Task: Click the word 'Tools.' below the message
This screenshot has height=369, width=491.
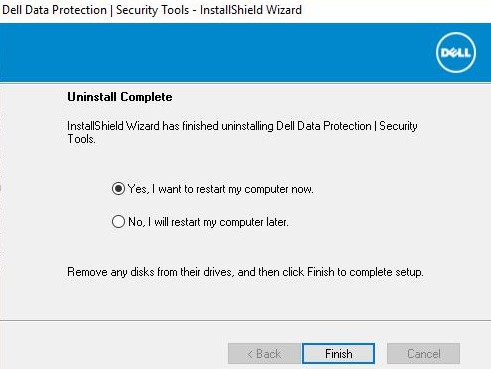Action: tap(81, 139)
